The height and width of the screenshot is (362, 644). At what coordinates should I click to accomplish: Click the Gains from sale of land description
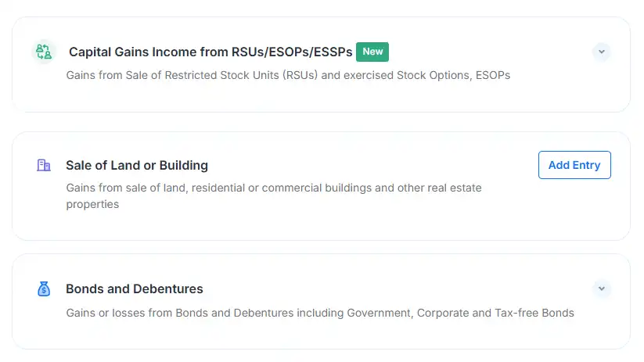274,195
